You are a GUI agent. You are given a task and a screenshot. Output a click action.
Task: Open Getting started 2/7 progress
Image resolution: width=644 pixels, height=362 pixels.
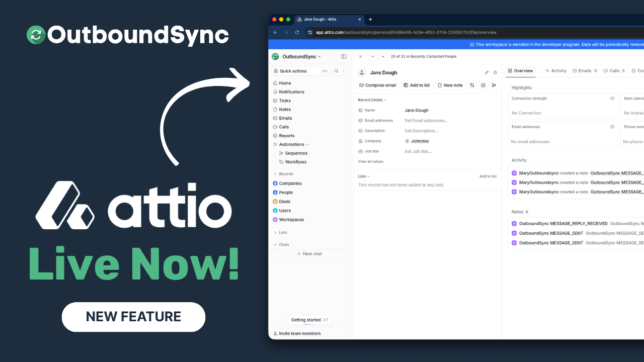[x=309, y=320]
